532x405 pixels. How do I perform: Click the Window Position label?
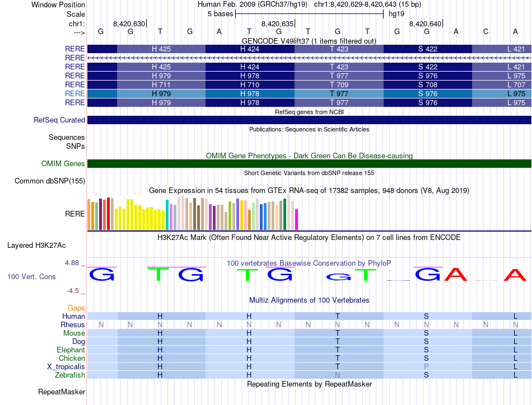pos(58,4)
